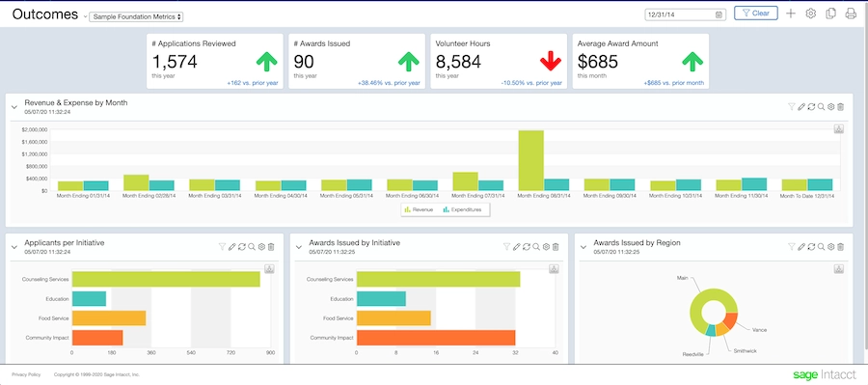Filter the Awards Issued by Initiative panel

tap(507, 247)
